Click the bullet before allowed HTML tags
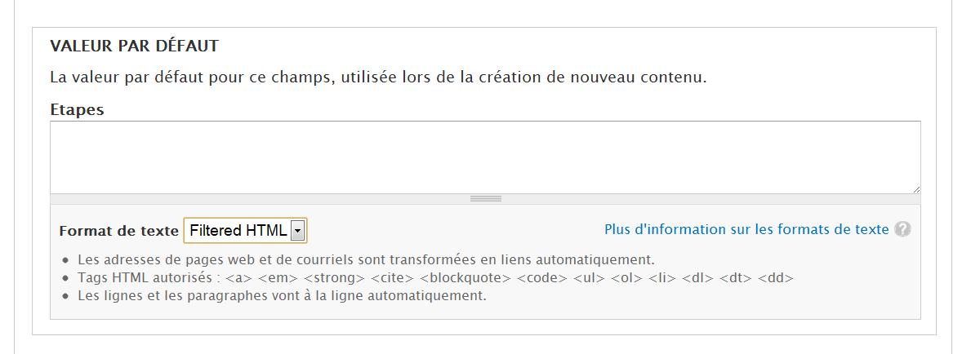The height and width of the screenshot is (354, 980). [x=66, y=278]
